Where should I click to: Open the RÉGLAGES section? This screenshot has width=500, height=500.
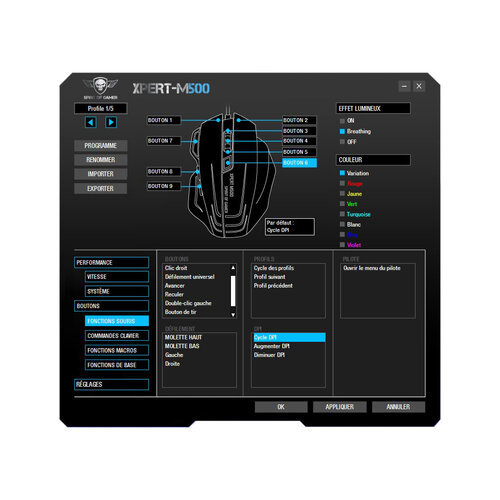(x=111, y=384)
